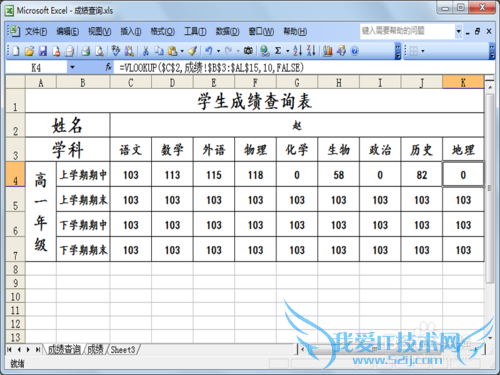Click the Print icon
Image resolution: width=500 pixels, height=375 pixels.
tap(86, 51)
